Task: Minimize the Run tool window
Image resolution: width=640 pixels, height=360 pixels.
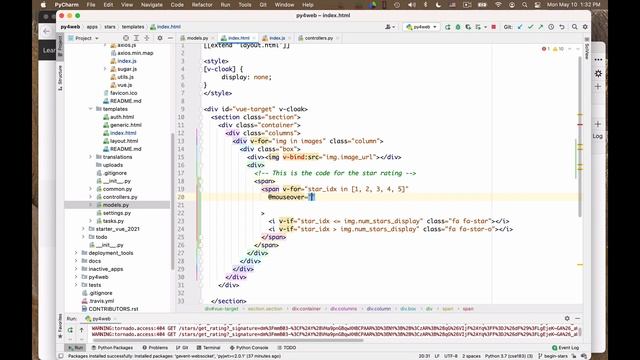Action: (578, 318)
